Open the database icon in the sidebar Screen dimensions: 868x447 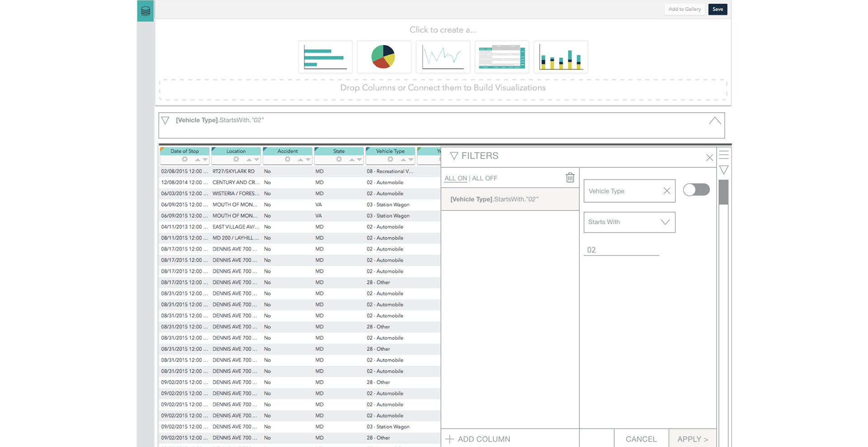[146, 11]
